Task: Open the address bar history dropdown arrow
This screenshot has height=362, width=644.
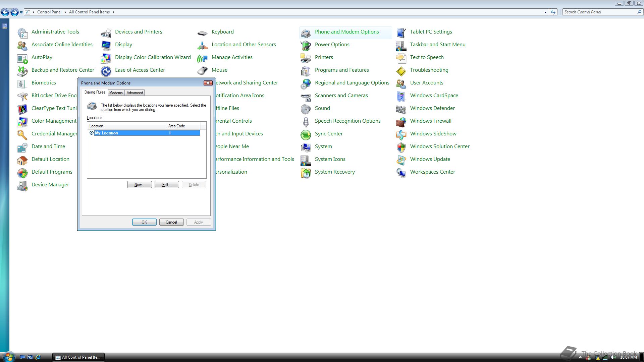Action: click(545, 12)
